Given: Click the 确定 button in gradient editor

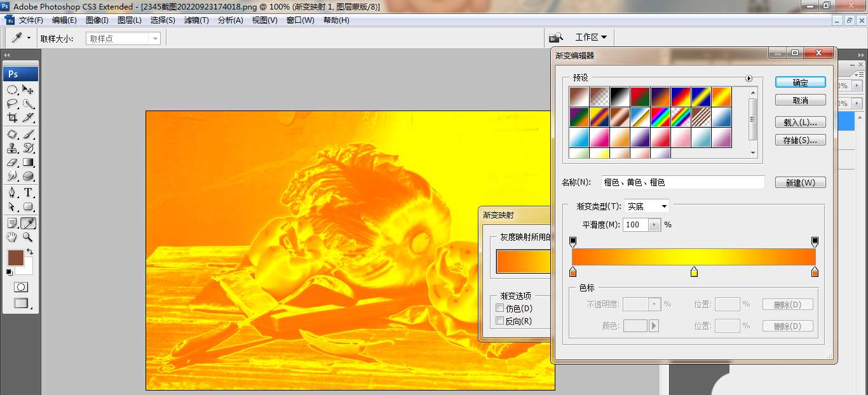Looking at the screenshot, I should [x=800, y=83].
